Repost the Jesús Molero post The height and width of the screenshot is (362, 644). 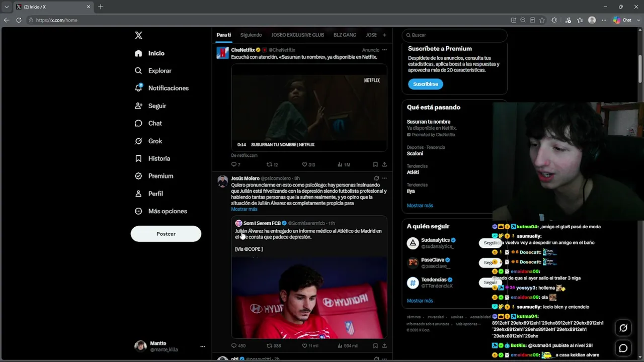274,346
